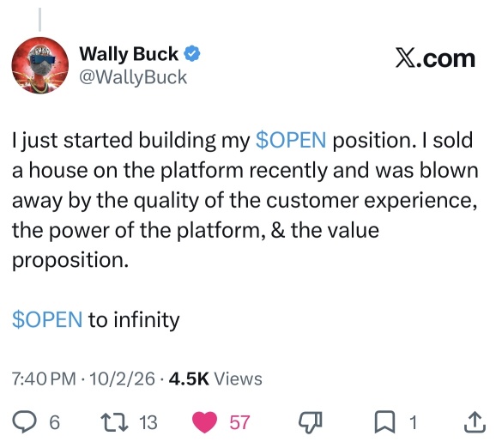This screenshot has width=502, height=448.
Task: Click the blue verified badge
Action: coord(192,54)
